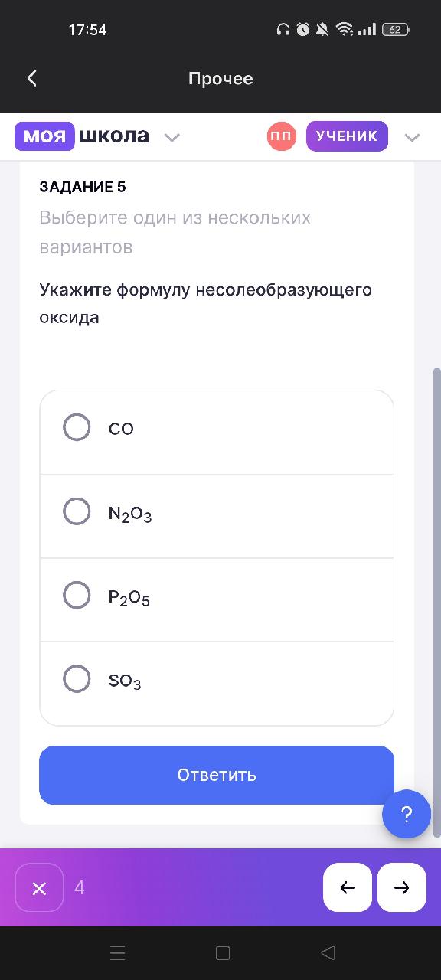
Task: Tap the Прочее header title
Action: (220, 79)
